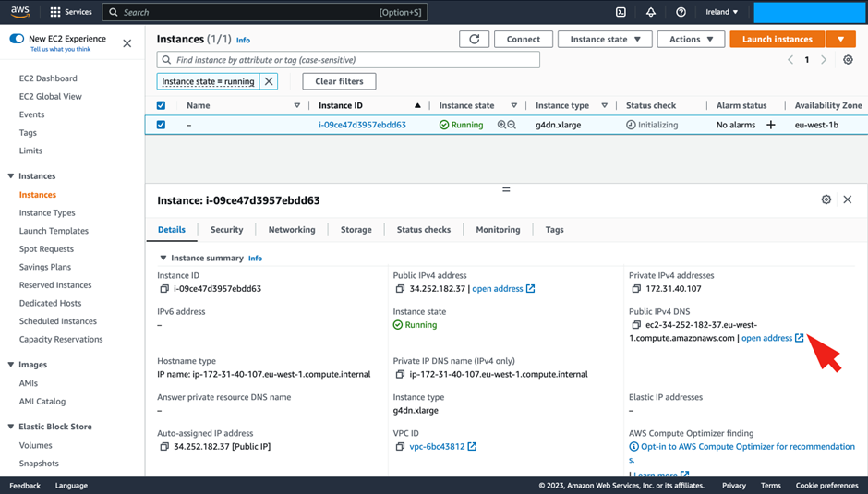Open table preferences gear icon
This screenshot has height=494, width=868.
click(x=848, y=60)
